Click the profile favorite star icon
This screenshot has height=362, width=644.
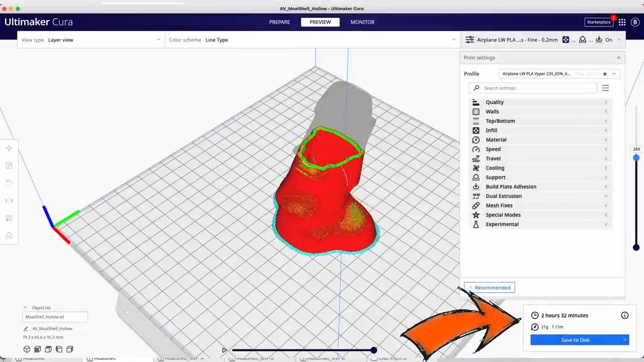pos(605,74)
